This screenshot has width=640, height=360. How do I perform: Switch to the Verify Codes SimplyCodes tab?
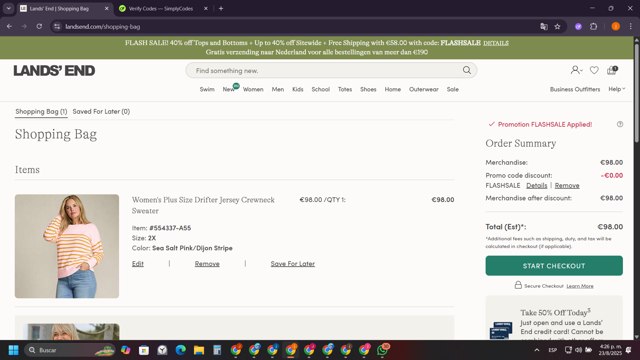(160, 8)
